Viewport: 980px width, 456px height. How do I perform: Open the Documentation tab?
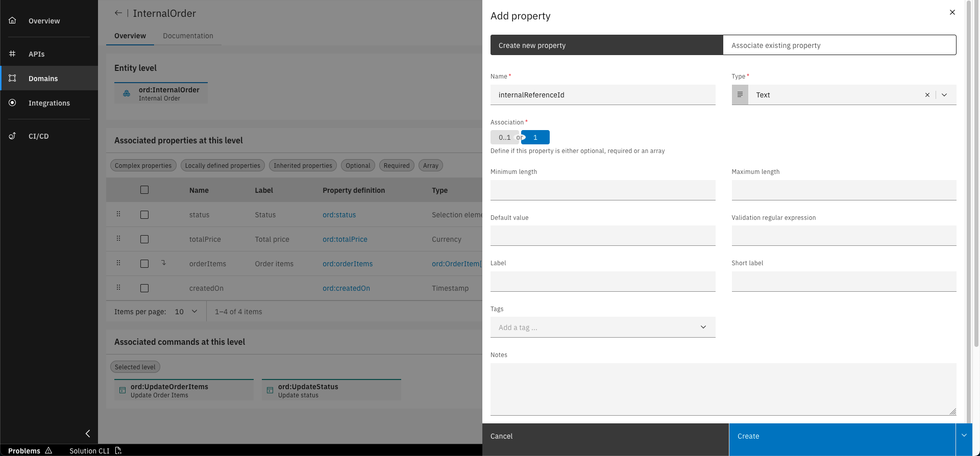[188, 36]
